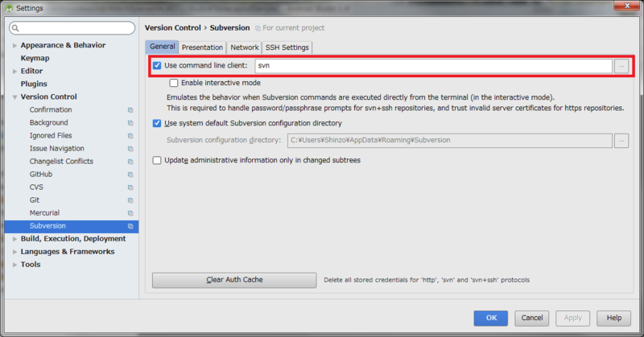Viewport: 644px width, 337px height.
Task: Click the Apply button
Action: 572,319
